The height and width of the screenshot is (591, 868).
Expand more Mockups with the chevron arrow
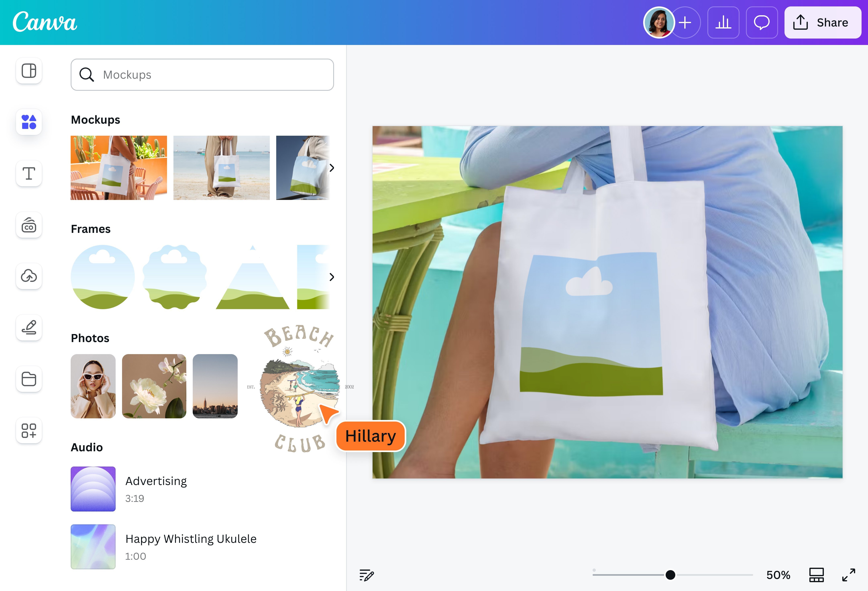pyautogui.click(x=332, y=168)
